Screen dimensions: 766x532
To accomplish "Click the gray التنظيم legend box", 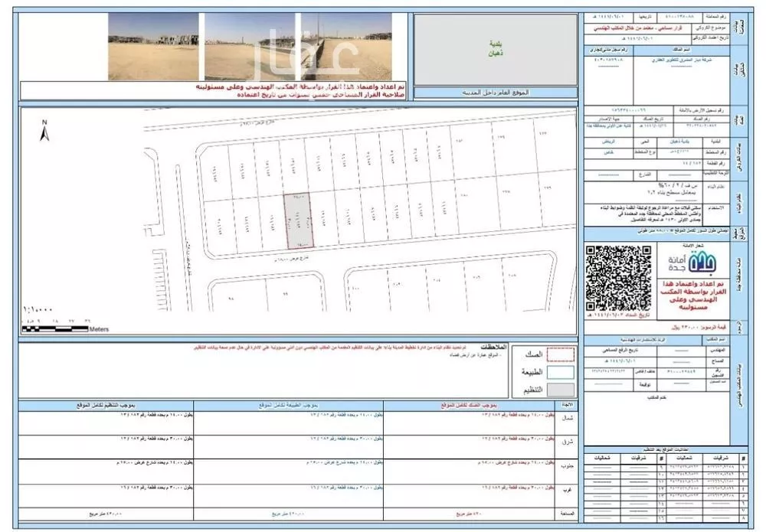I will click(x=562, y=390).
